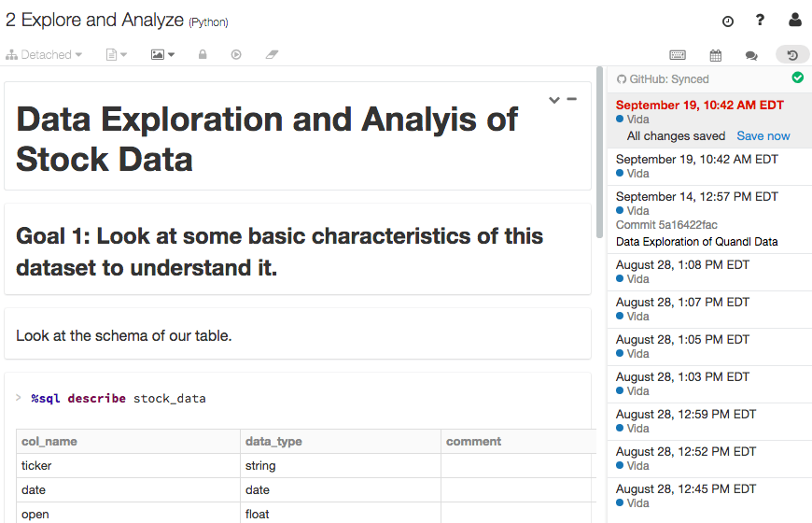Open the keyboard shortcuts icon

678,55
